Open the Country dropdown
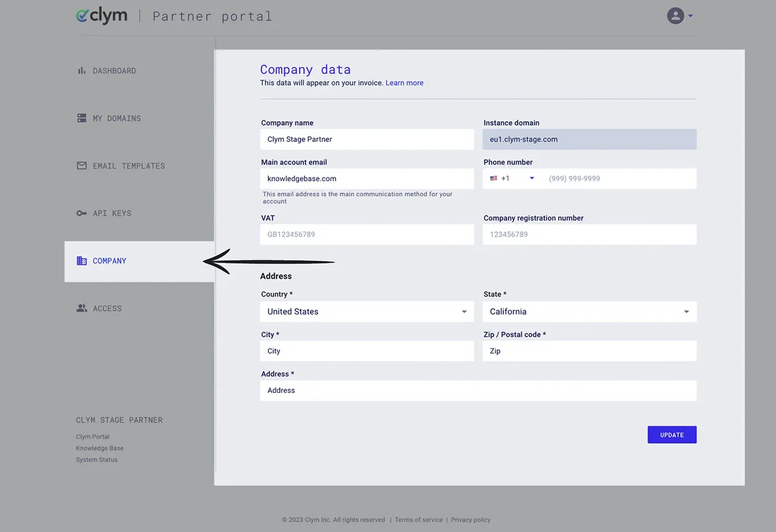Screen dimensions: 776x532 [x=367, y=312]
